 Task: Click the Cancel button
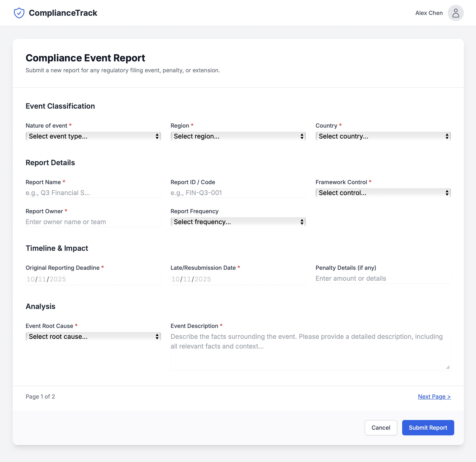pyautogui.click(x=381, y=427)
